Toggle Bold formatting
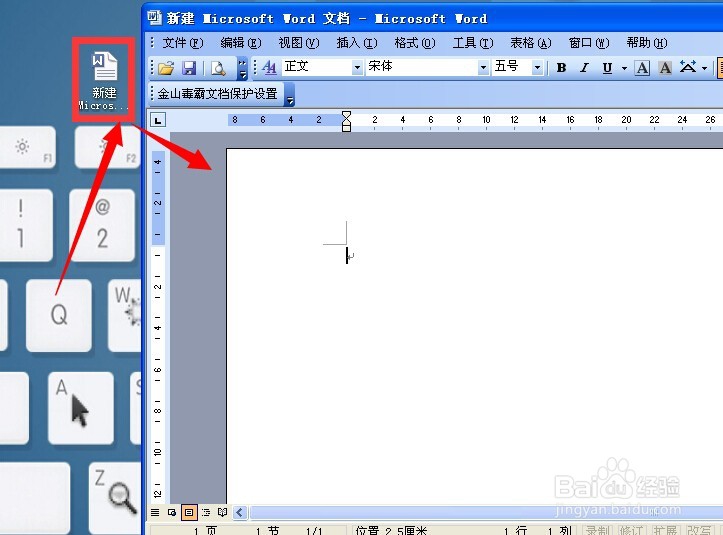Image resolution: width=723 pixels, height=535 pixels. tap(561, 68)
